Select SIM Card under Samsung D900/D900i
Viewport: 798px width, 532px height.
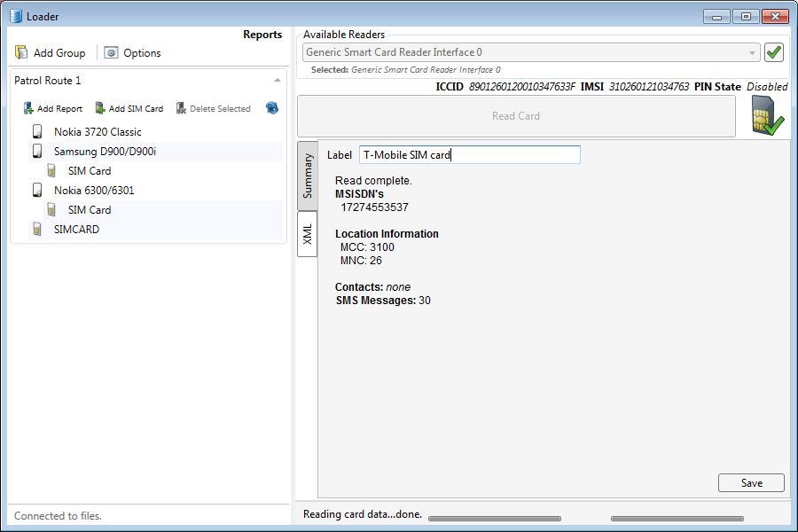90,170
